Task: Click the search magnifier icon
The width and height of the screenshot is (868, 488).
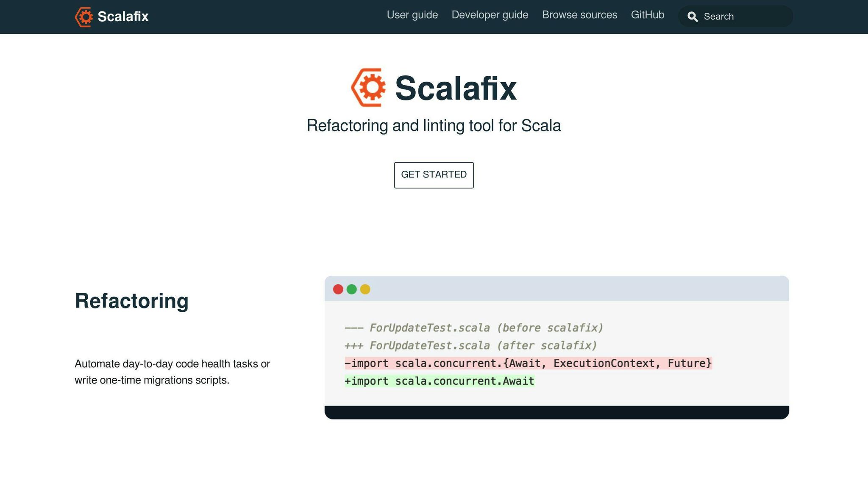Action: [693, 17]
